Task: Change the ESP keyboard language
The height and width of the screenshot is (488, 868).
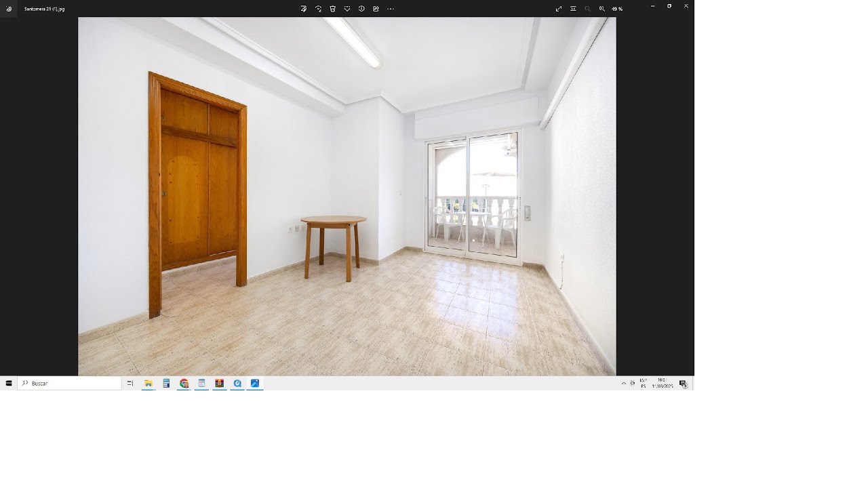Action: pyautogui.click(x=644, y=383)
